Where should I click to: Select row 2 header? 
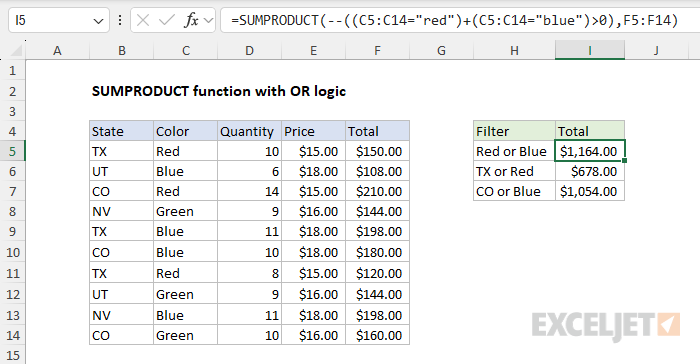click(12, 91)
